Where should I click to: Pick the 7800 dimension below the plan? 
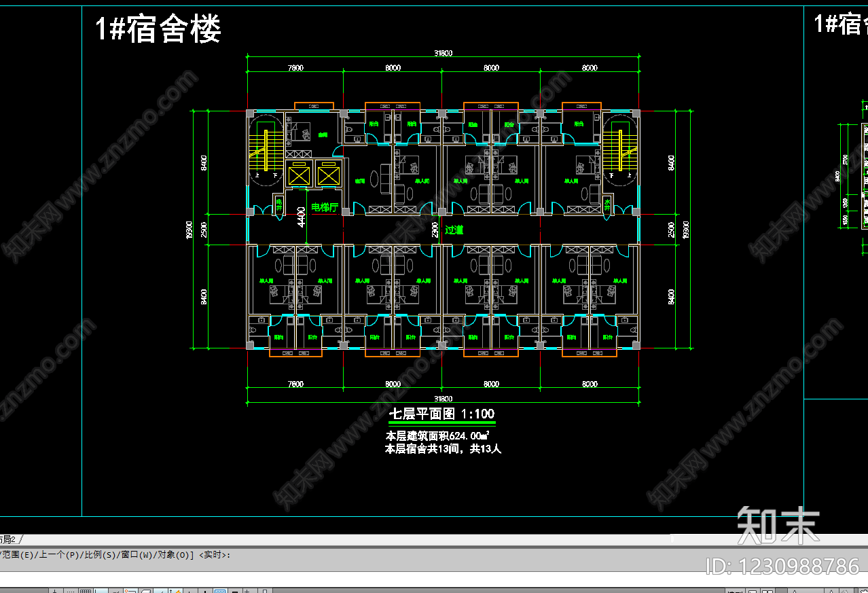pyautogui.click(x=295, y=384)
